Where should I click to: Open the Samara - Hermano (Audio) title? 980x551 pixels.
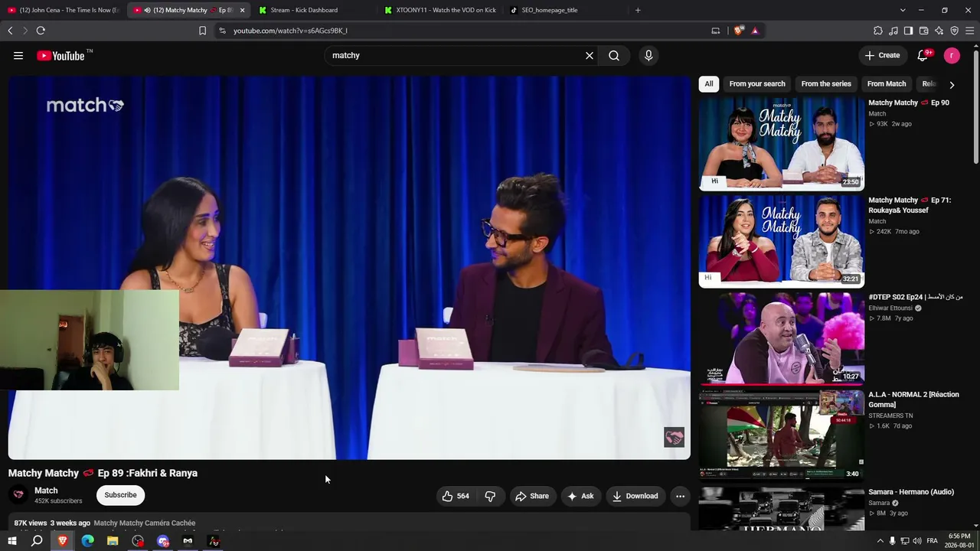(x=910, y=492)
